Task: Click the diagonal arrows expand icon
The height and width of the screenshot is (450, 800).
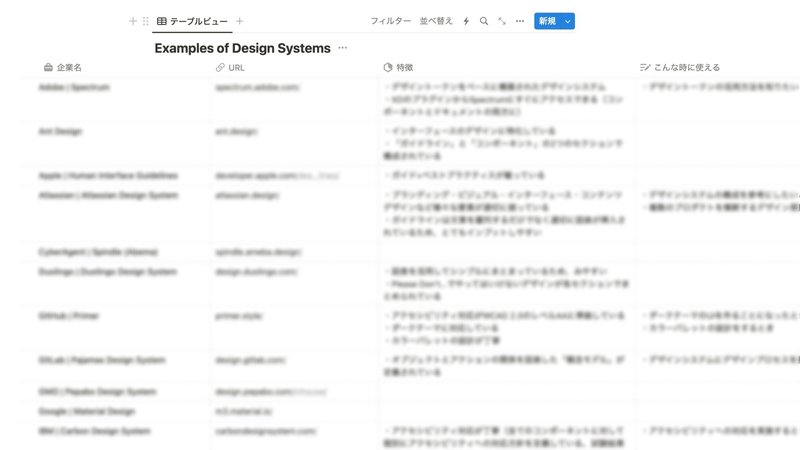Action: (x=502, y=21)
